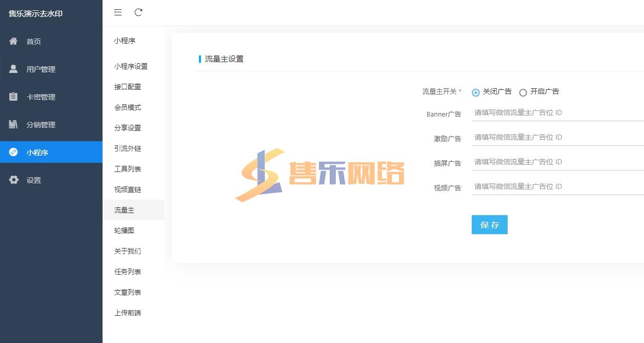Image resolution: width=644 pixels, height=343 pixels.
Task: Click the settings gear icon
Action: [14, 180]
